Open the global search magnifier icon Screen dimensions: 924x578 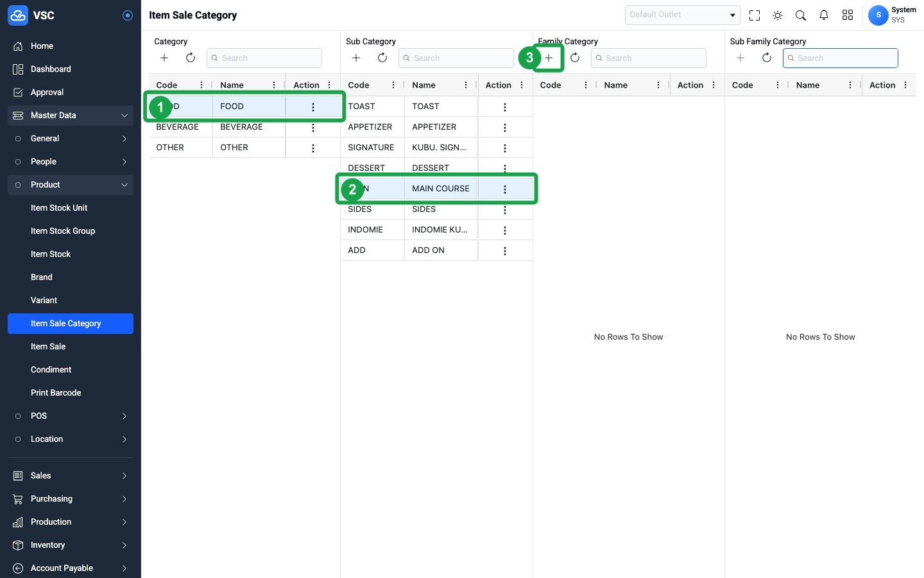(x=801, y=15)
